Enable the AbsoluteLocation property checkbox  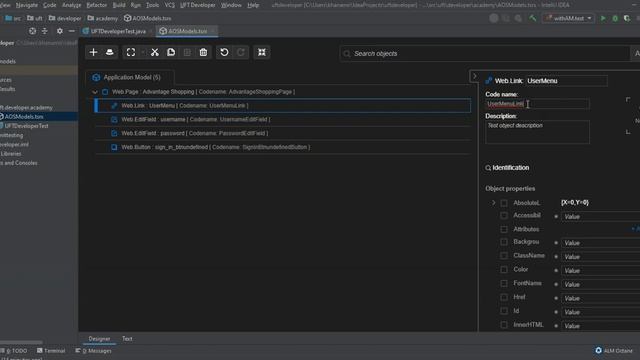[x=504, y=203]
